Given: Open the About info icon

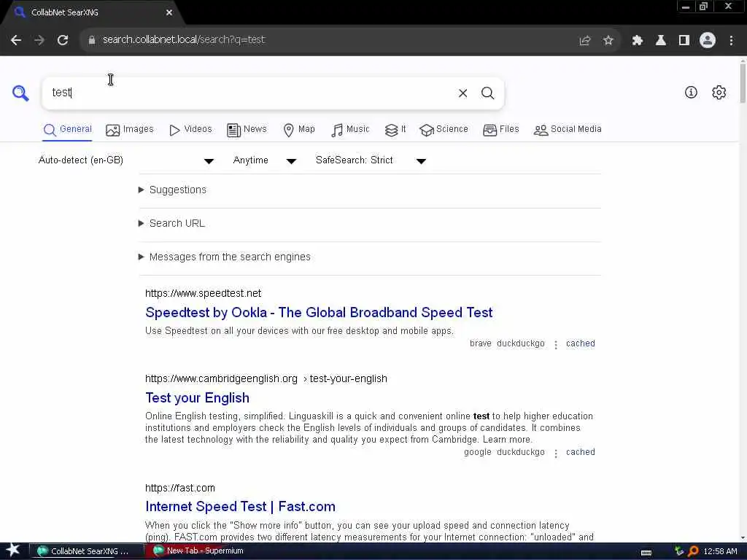Looking at the screenshot, I should 691,93.
